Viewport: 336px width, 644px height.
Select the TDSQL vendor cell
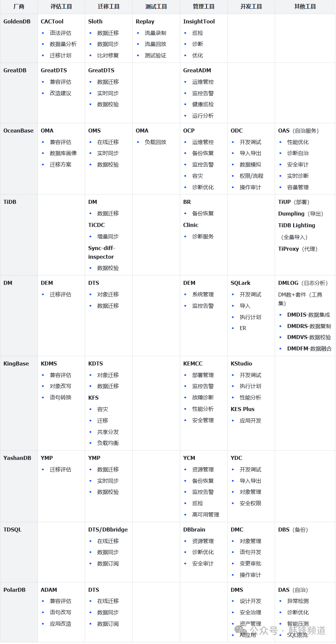point(19,552)
